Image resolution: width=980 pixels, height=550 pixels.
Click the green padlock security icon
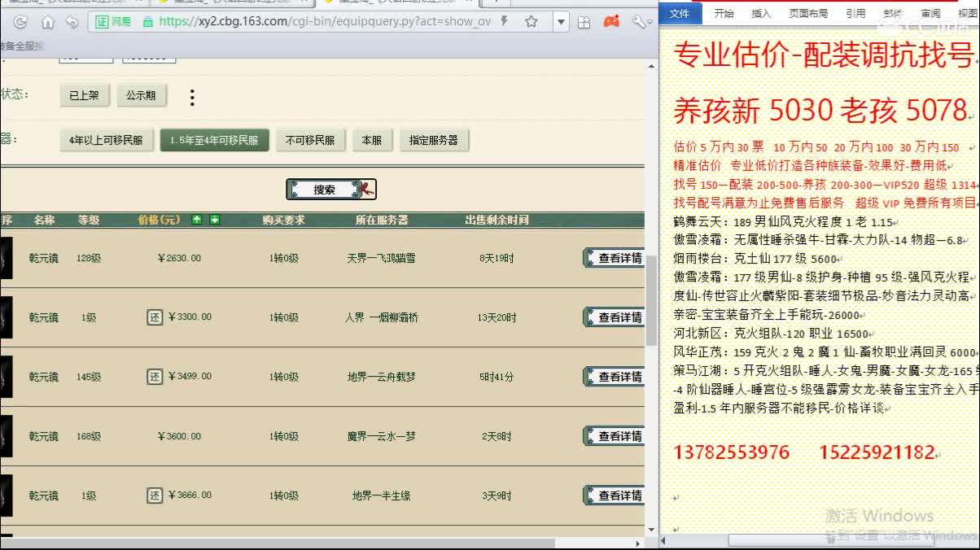coord(147,22)
